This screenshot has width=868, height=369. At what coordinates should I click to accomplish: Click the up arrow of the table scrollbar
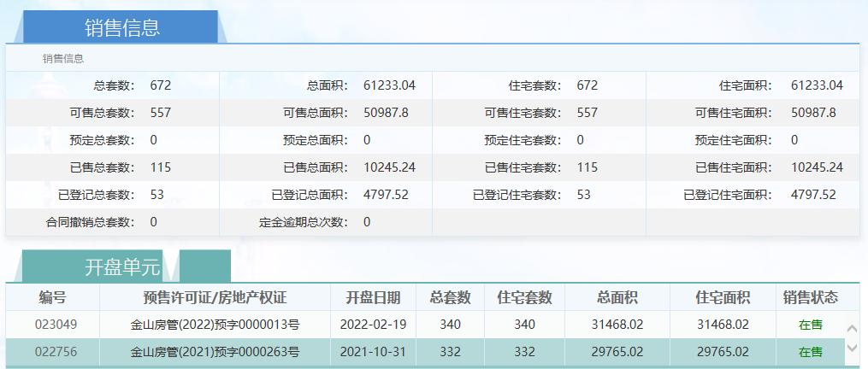point(853,329)
